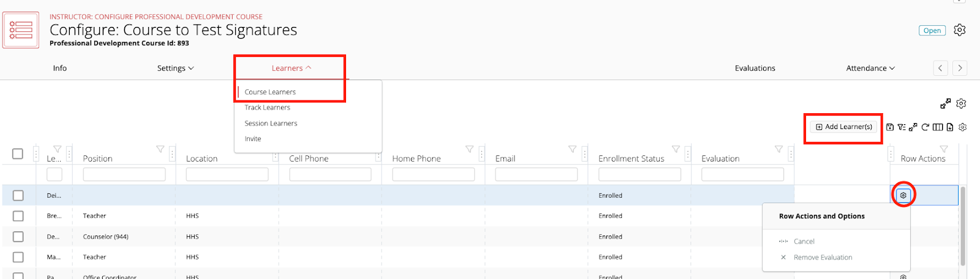Click the filter funnel on Position column
Viewport: 980px width, 279px height.
coord(160,149)
